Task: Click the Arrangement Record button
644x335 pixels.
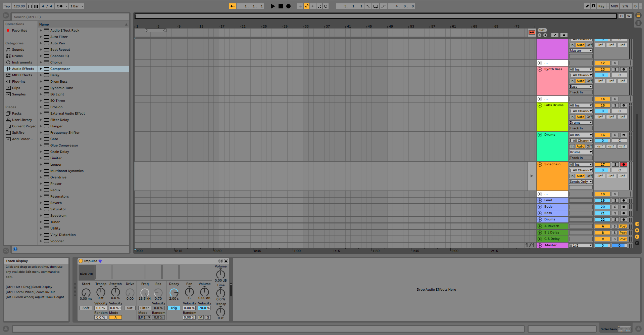Action: (288, 6)
